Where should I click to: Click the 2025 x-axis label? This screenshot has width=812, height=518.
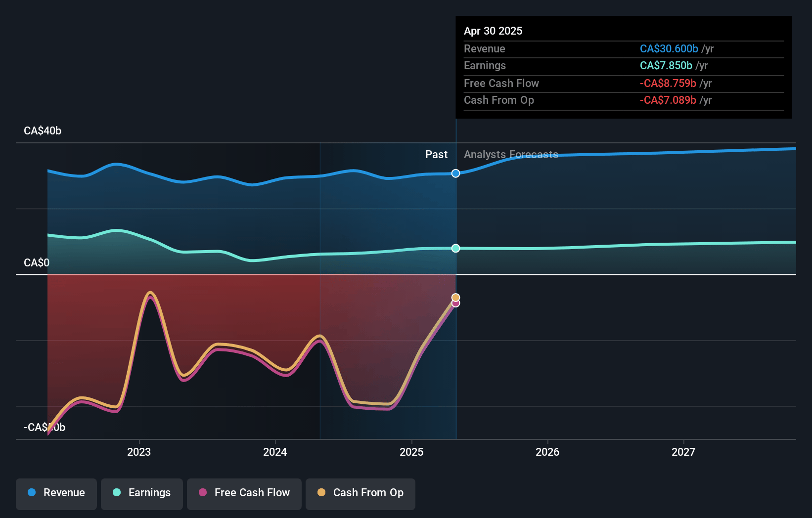click(411, 452)
